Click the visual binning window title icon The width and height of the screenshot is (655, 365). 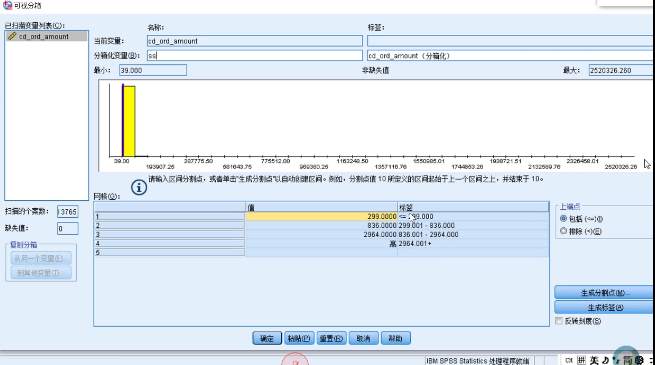(7, 5)
